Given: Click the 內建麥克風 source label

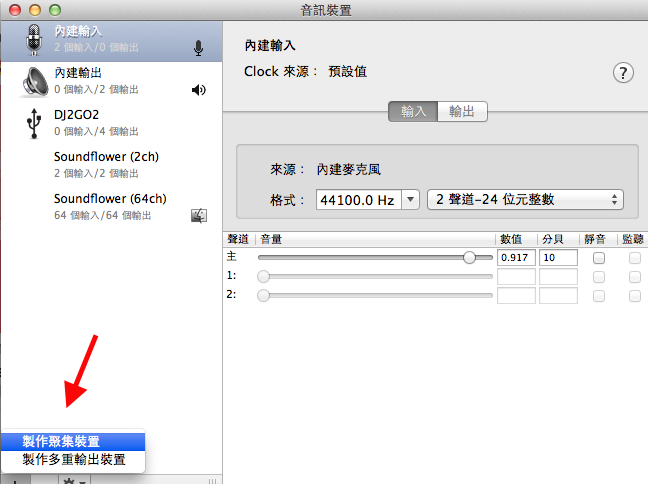Looking at the screenshot, I should coord(348,169).
